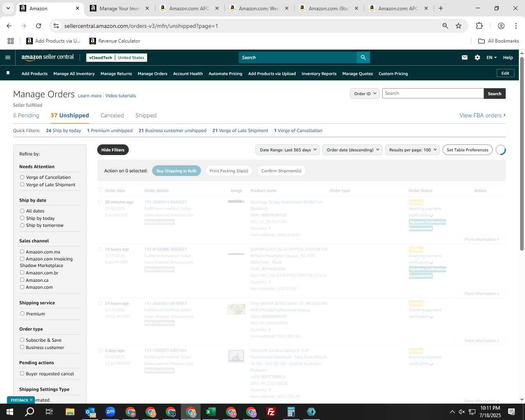Viewport: 525px width, 420px height.
Task: Open the mail messages icon
Action: click(x=465, y=57)
